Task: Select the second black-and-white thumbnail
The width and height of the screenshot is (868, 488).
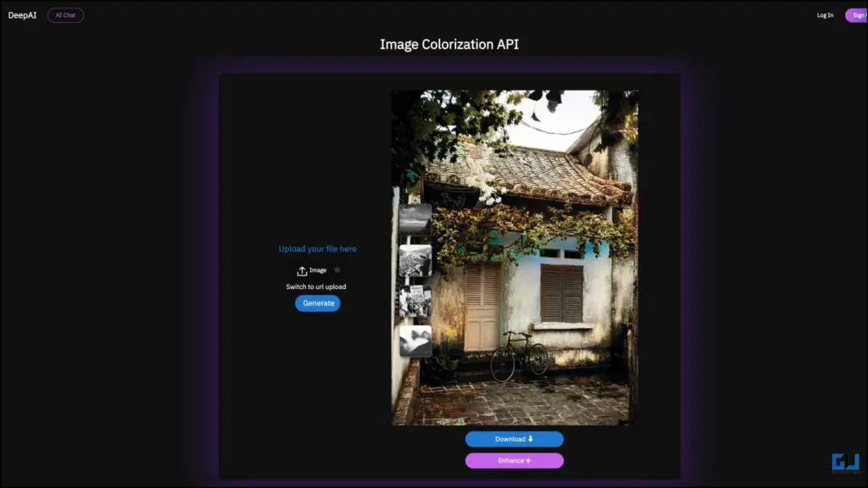Action: click(x=415, y=261)
